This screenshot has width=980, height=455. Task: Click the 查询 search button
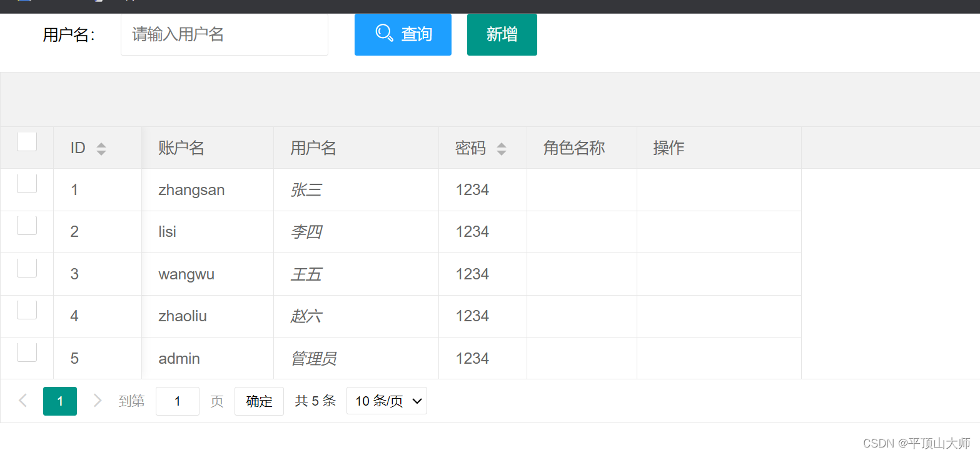point(403,34)
